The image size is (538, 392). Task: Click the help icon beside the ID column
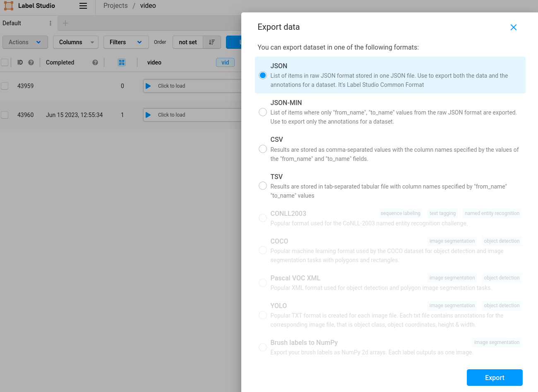pos(31,62)
